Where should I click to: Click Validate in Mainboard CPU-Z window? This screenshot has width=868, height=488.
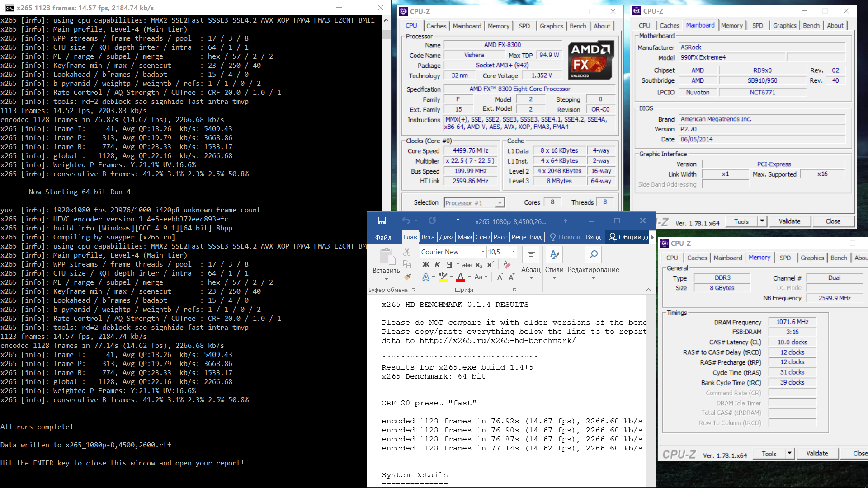(789, 221)
